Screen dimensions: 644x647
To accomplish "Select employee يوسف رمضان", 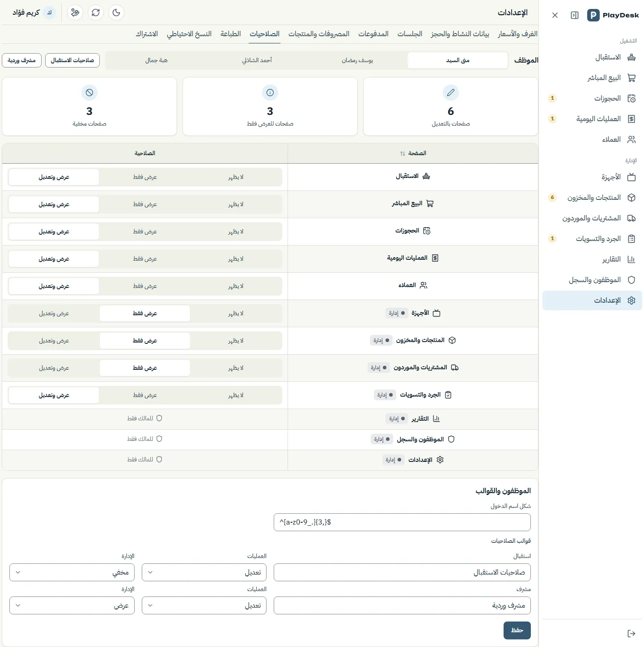I will point(357,60).
